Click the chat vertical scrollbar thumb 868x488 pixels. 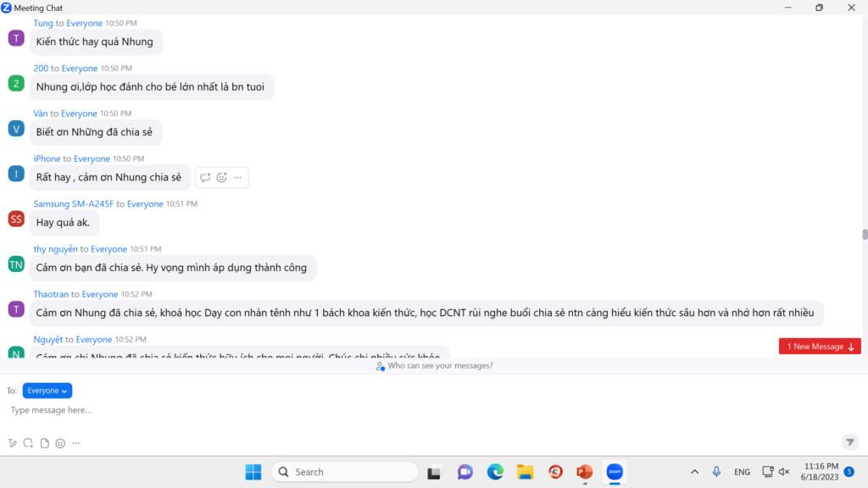tap(865, 235)
